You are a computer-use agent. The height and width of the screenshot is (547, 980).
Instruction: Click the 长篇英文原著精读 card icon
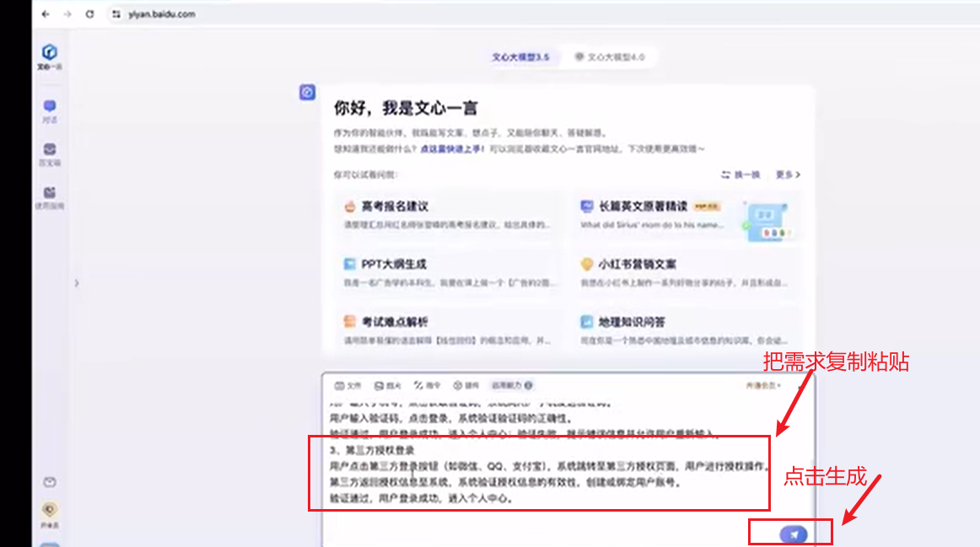pyautogui.click(x=586, y=206)
